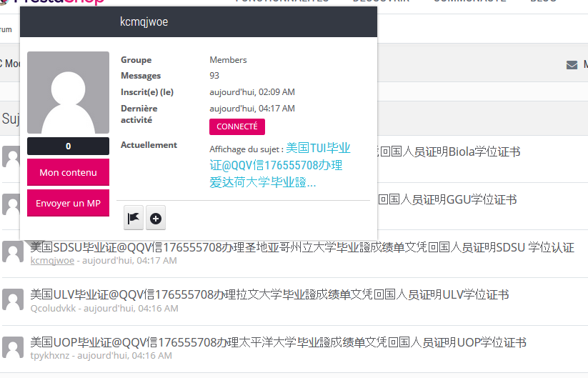Click the Members group value
Viewport: 588px width, 378px height.
click(228, 59)
